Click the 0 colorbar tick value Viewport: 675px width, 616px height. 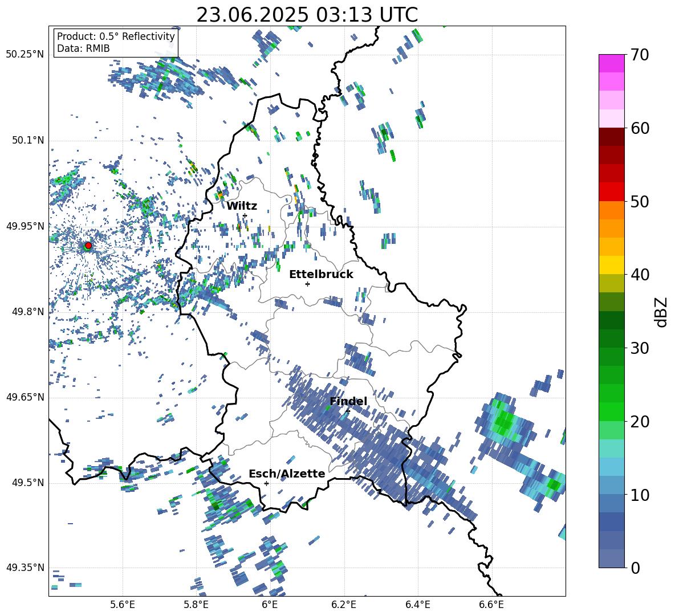tap(635, 568)
